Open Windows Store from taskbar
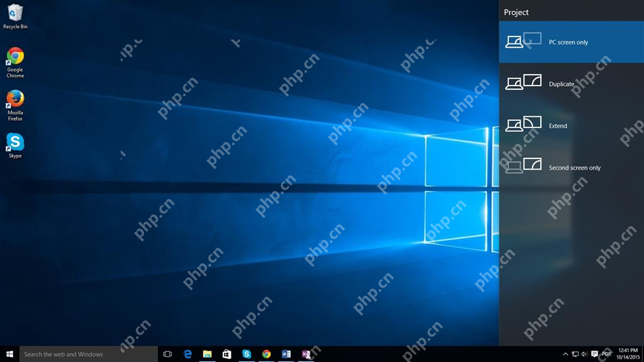Screen dimensions: 644x362 [x=226, y=354]
